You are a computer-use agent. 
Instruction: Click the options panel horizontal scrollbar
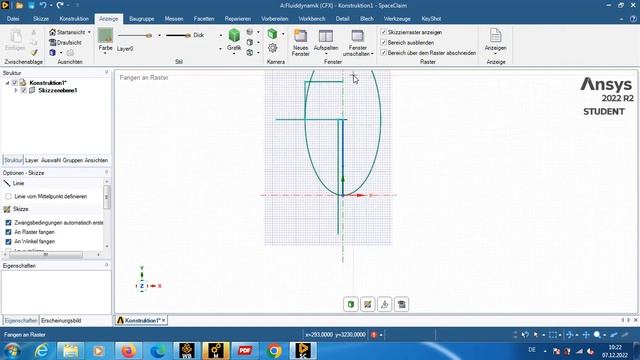coord(46,255)
